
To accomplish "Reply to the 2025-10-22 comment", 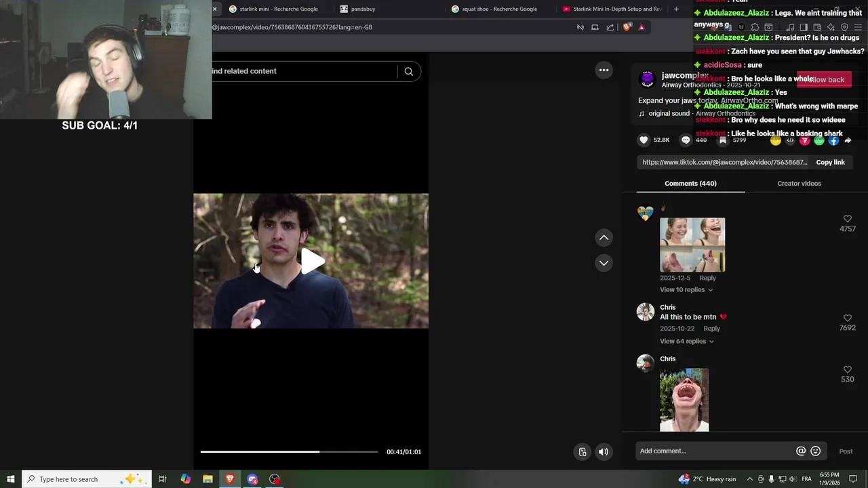I will 711,329.
